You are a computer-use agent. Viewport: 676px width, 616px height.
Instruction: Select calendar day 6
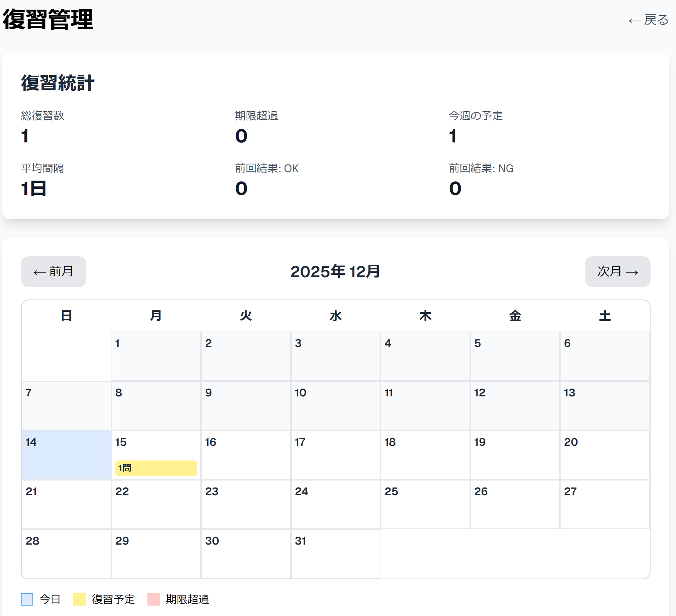(605, 356)
